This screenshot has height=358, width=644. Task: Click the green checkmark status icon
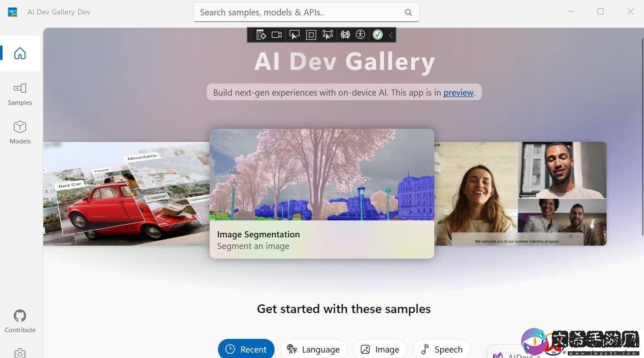click(x=378, y=35)
